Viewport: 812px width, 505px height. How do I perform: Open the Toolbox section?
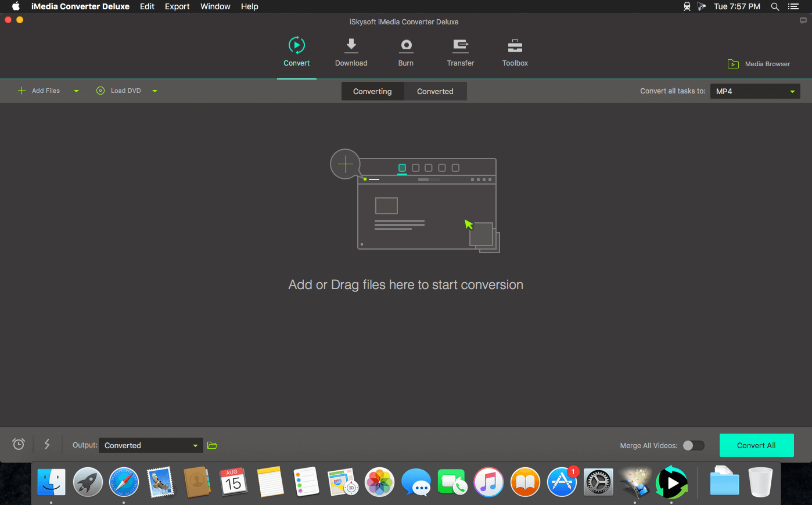click(515, 52)
